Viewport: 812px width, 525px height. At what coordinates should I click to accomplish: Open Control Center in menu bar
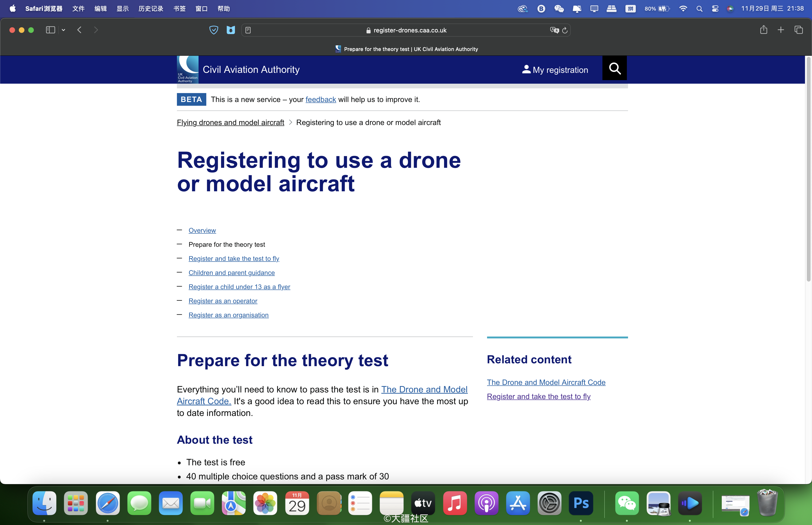pos(715,8)
